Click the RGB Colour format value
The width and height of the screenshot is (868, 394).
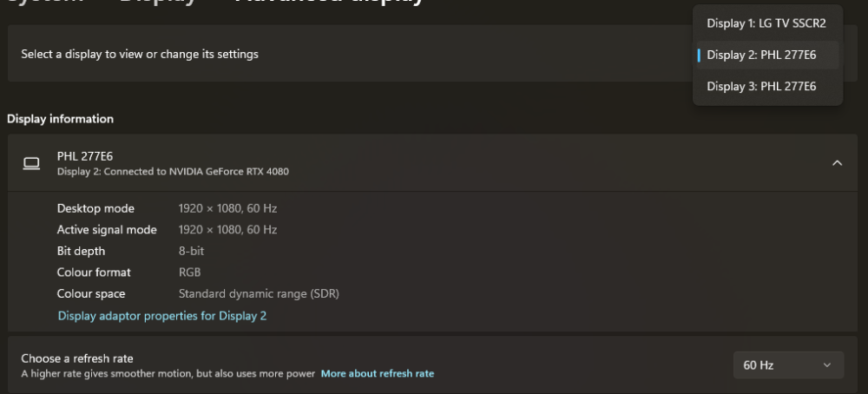(x=190, y=273)
